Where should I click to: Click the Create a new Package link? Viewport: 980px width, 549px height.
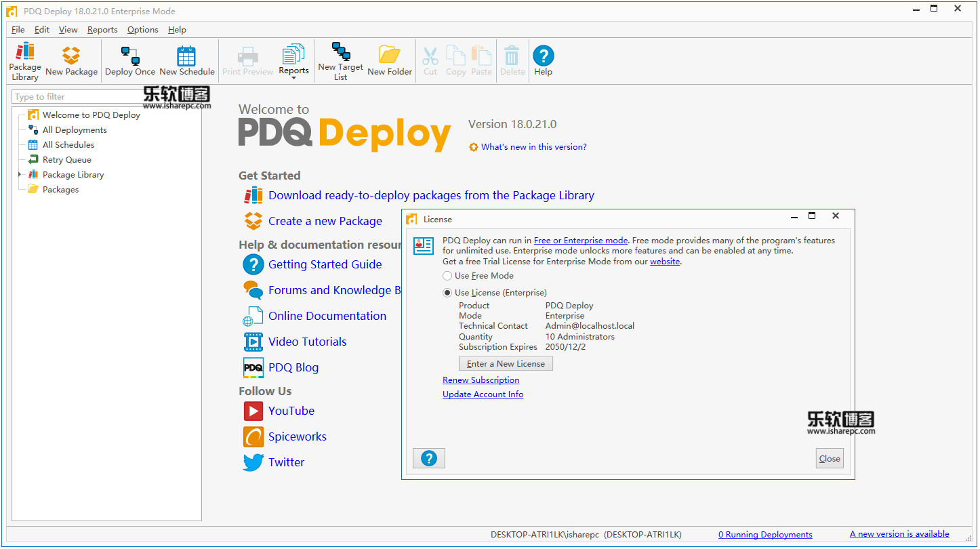click(325, 221)
